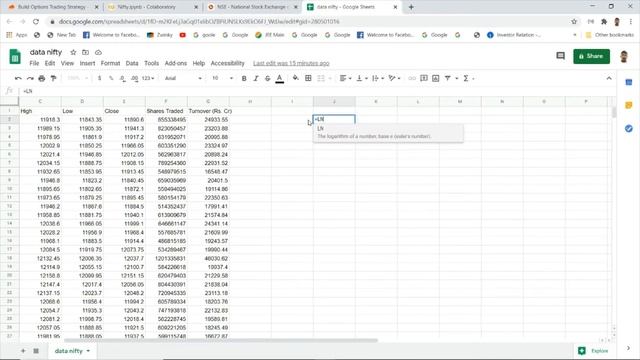The height and width of the screenshot is (360, 640).
Task: Open the number format 123 dropdown
Action: [148, 78]
